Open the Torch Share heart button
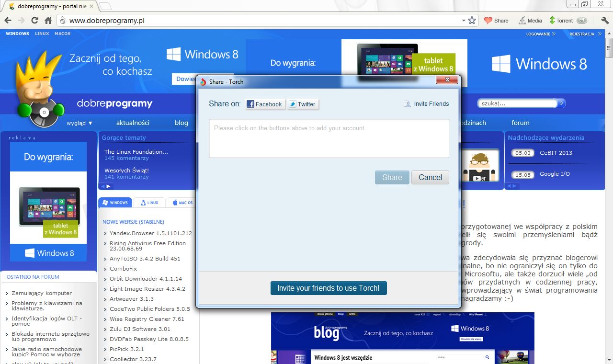The width and height of the screenshot is (613, 364). tap(496, 21)
